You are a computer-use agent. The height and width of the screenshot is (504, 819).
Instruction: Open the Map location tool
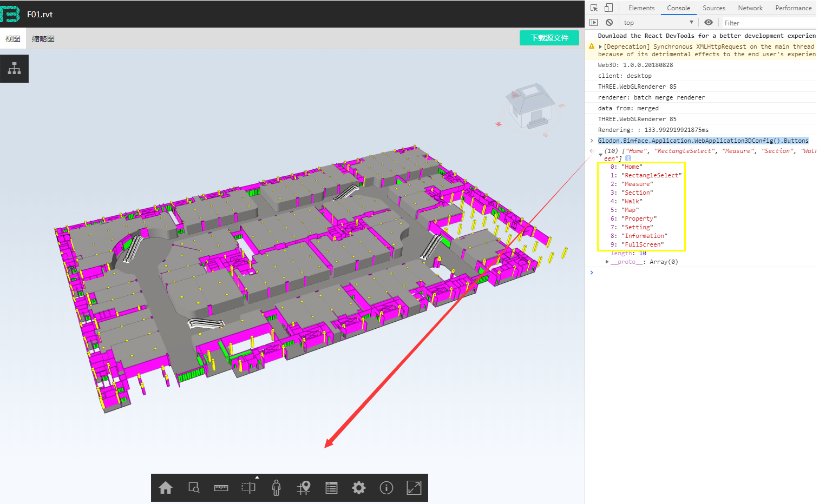click(304, 488)
